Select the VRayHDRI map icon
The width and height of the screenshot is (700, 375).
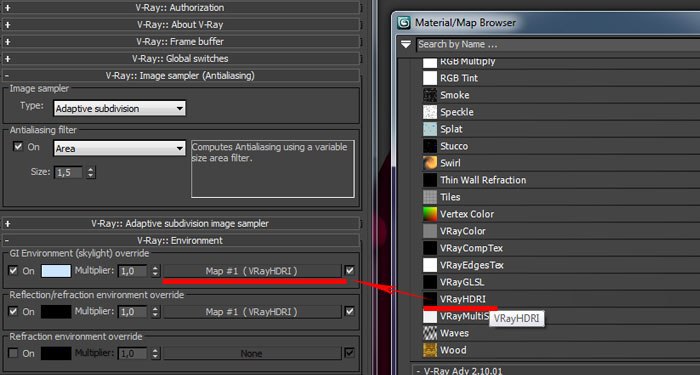(x=429, y=299)
